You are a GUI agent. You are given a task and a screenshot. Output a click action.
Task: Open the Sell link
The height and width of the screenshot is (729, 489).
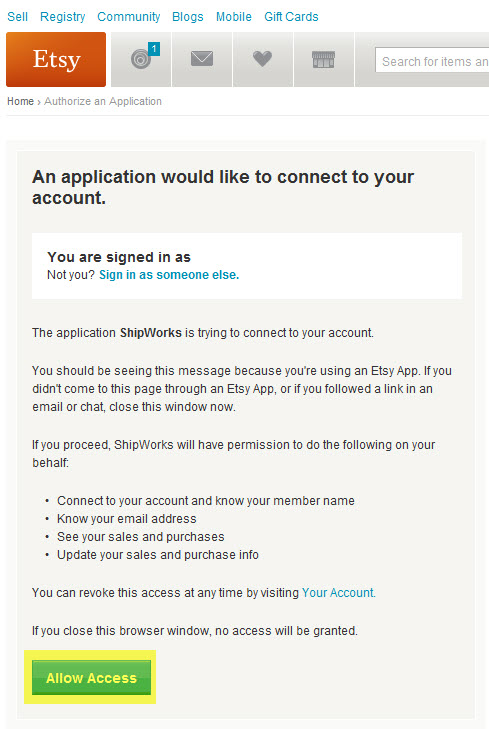(x=18, y=17)
